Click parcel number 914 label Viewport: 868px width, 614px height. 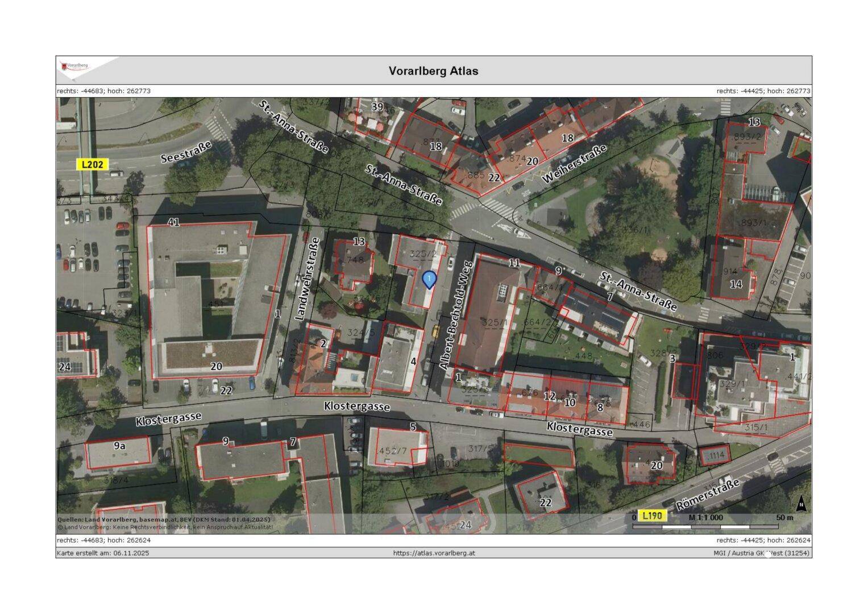730,272
